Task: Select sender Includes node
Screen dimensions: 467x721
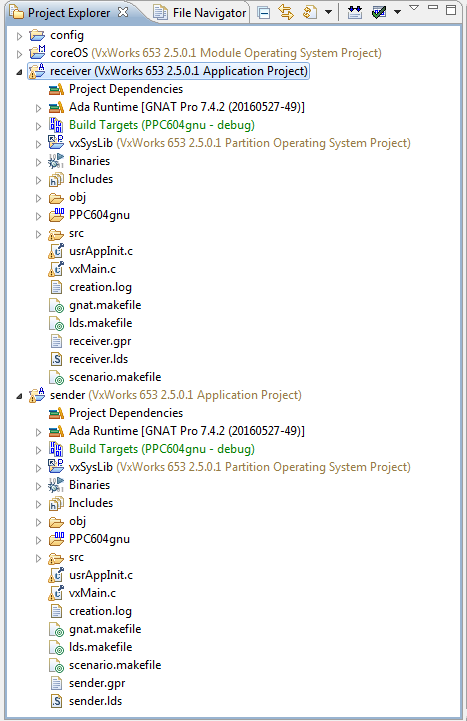Action: click(91, 503)
